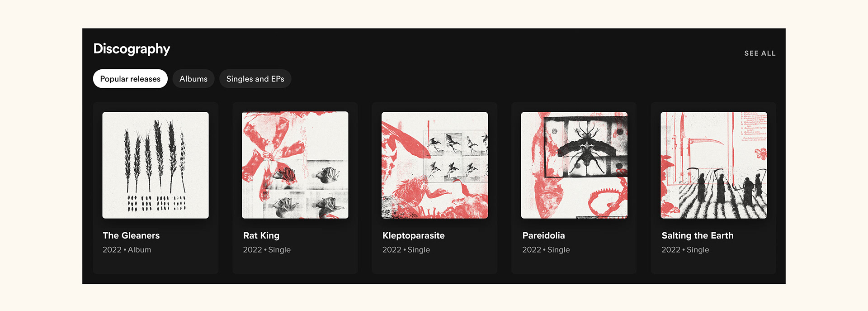
Task: Click the Rat King title text
Action: [261, 235]
